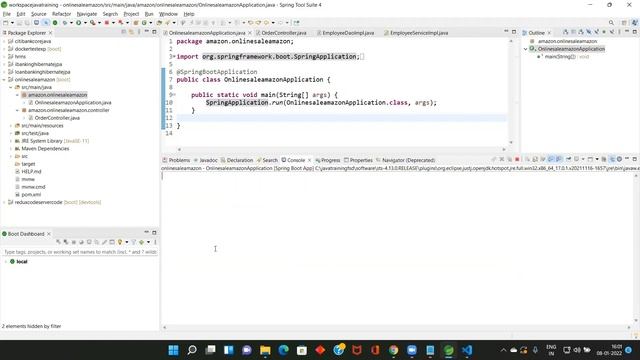Open the File menu
The image size is (640, 360).
pyautogui.click(x=7, y=14)
